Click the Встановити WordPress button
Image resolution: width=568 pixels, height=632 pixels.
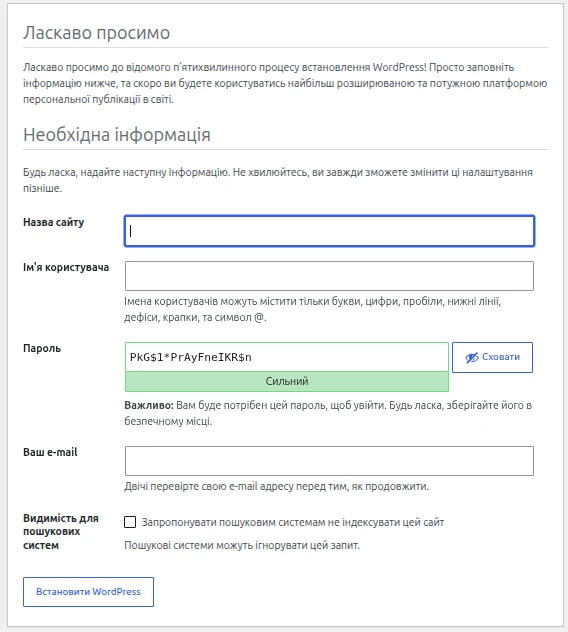pos(88,592)
